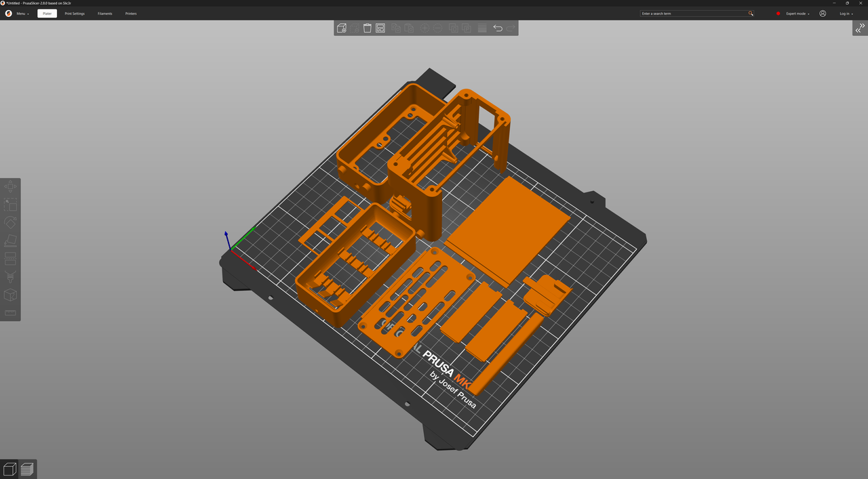Screen dimensions: 868x479
Task: Restore down the PrusaSlicer window
Action: click(x=847, y=3)
